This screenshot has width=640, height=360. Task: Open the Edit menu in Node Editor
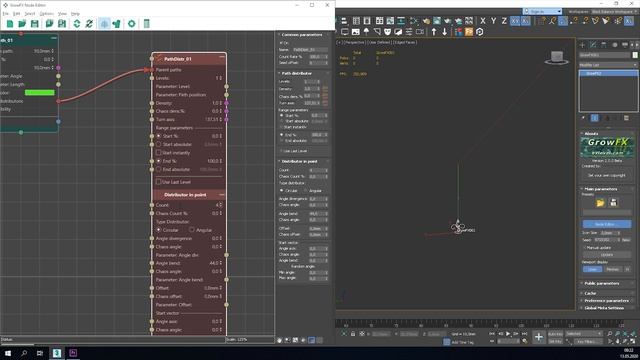tap(16, 13)
